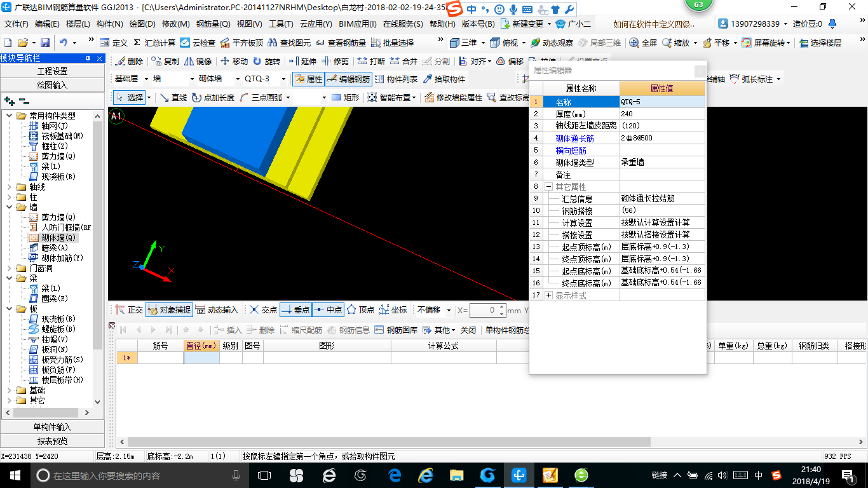
Task: Click 全屏 fullscreen zoom tool
Action: tap(643, 43)
